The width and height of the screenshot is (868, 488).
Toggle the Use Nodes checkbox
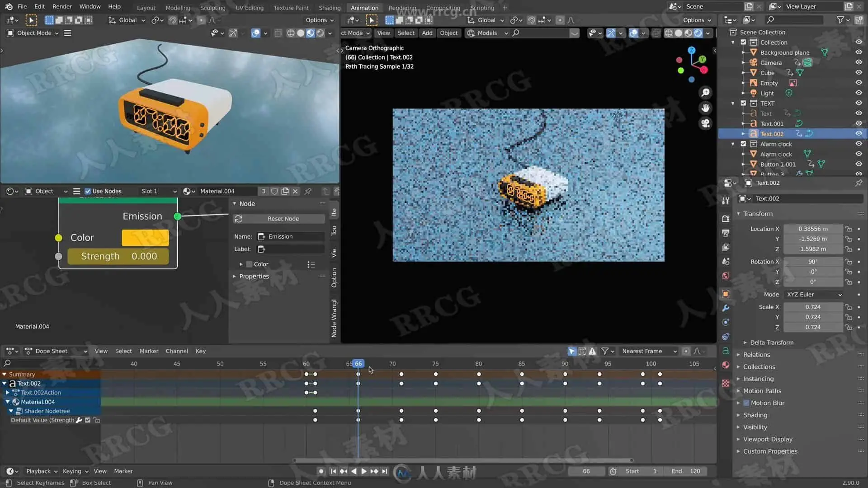pos(88,191)
